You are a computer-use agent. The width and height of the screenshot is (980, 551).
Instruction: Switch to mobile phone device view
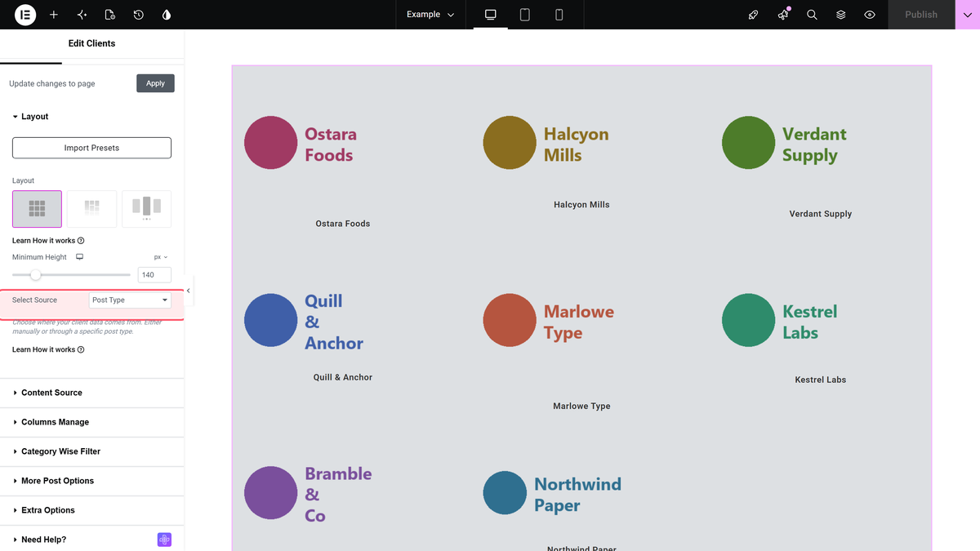coord(559,15)
